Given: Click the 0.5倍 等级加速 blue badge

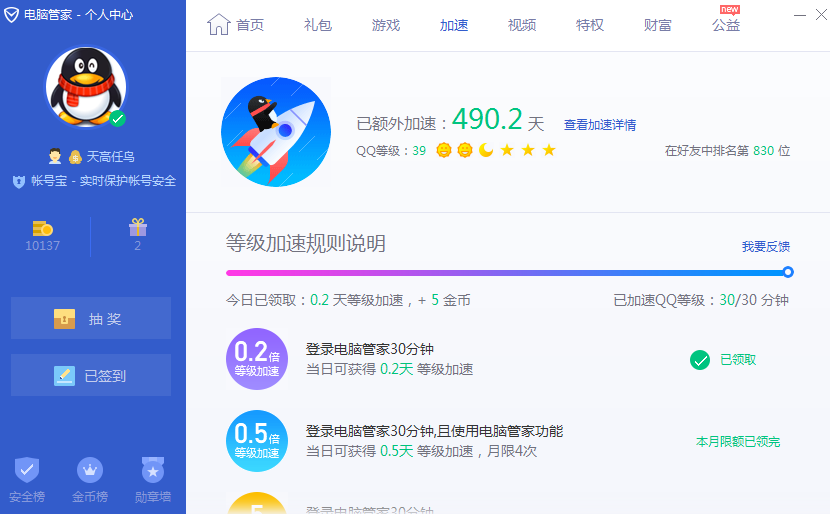Looking at the screenshot, I should [x=257, y=441].
